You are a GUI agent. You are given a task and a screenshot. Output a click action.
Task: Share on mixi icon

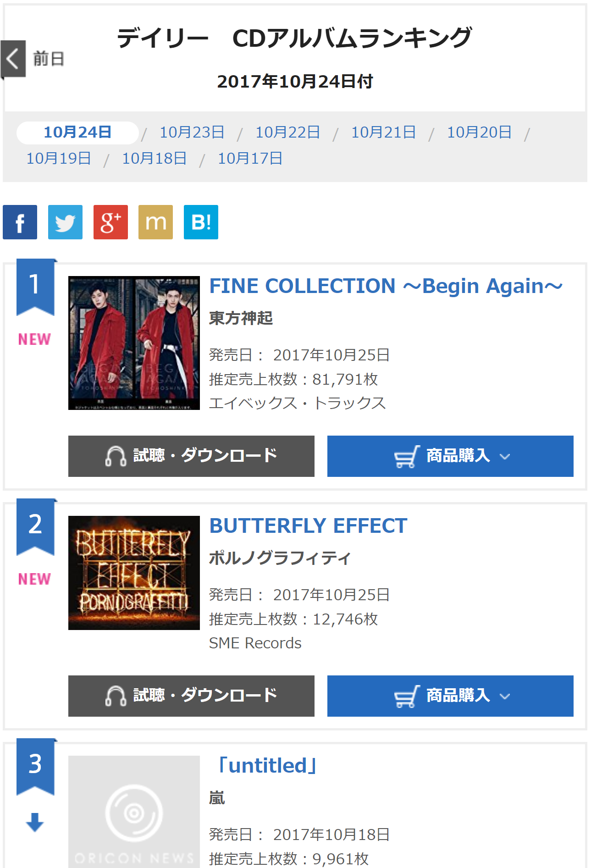[x=155, y=222]
